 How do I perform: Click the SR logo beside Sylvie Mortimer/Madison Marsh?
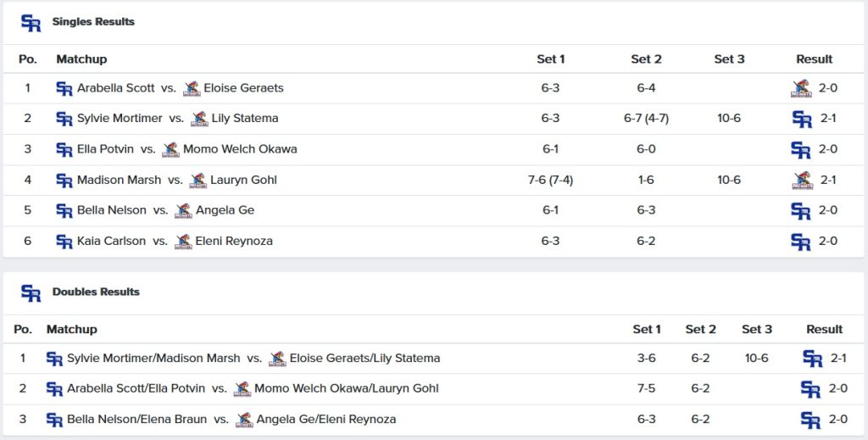point(54,359)
